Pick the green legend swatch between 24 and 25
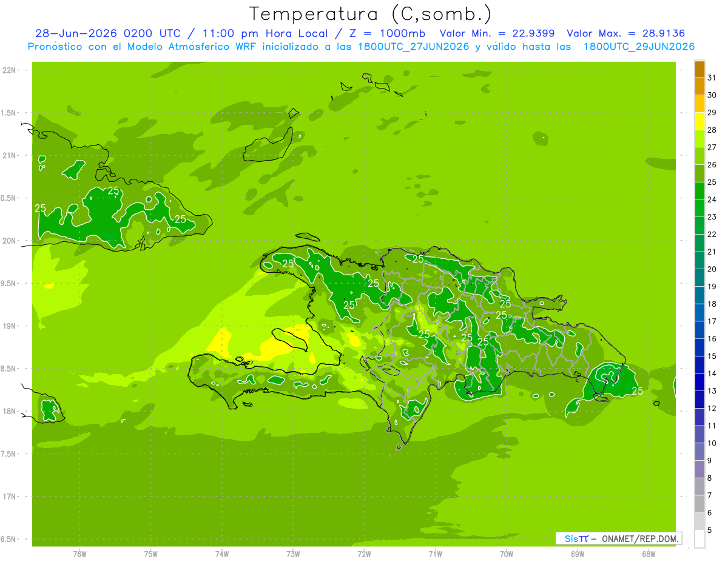 tap(699, 190)
